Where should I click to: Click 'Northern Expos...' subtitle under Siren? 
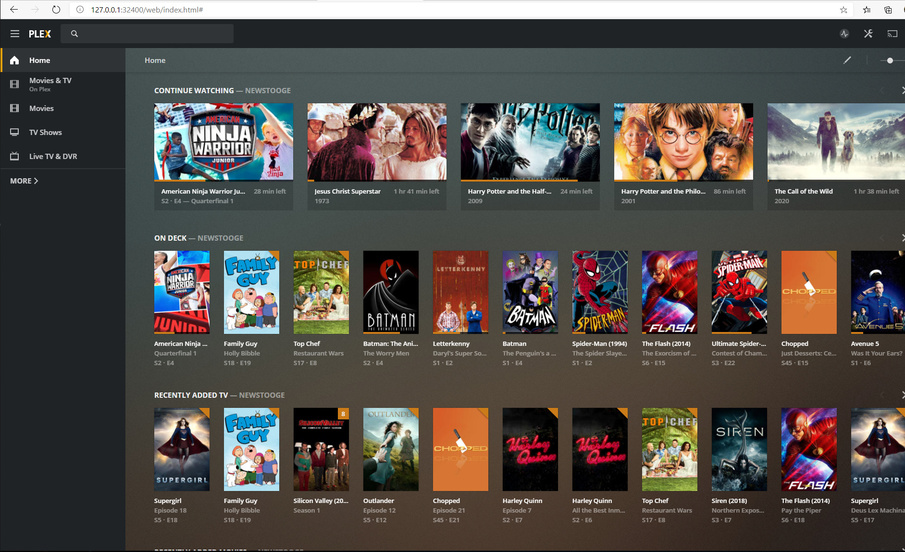click(738, 510)
